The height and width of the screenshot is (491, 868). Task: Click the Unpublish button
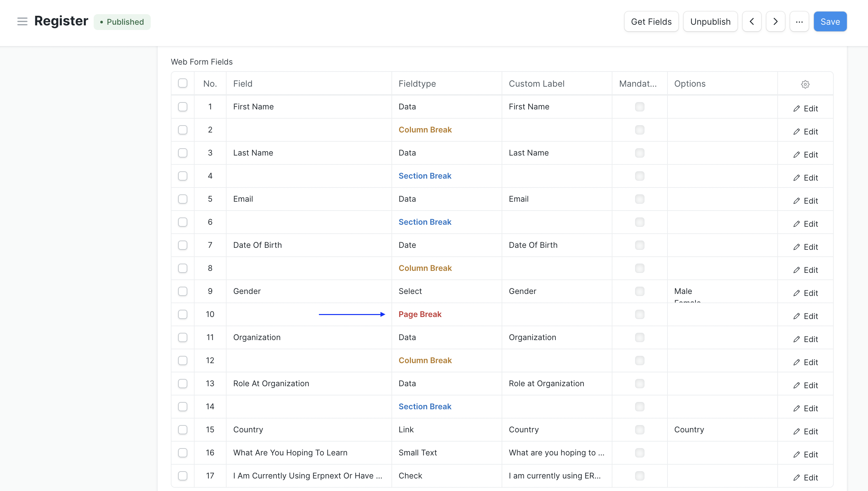(711, 21)
